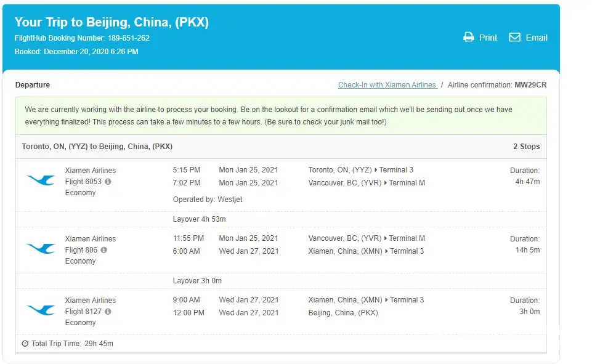Click the Your Trip to Beijing heading
The image size is (592, 364).
click(112, 22)
